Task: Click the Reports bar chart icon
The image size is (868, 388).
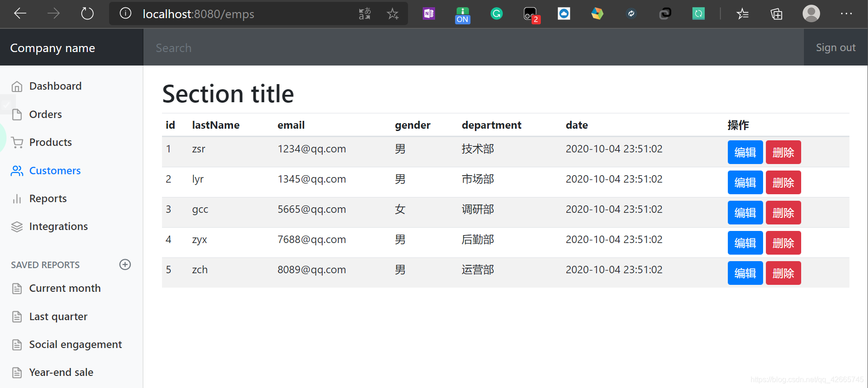Action: 17,199
